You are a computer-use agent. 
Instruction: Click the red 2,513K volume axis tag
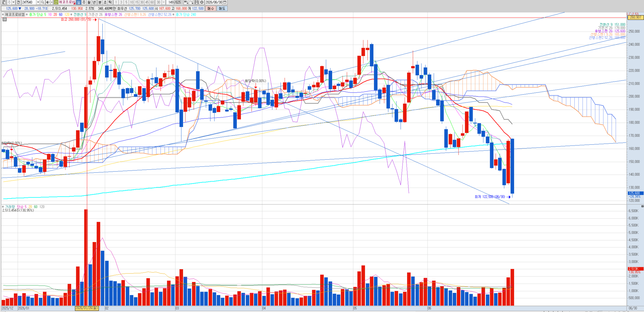point(635,269)
